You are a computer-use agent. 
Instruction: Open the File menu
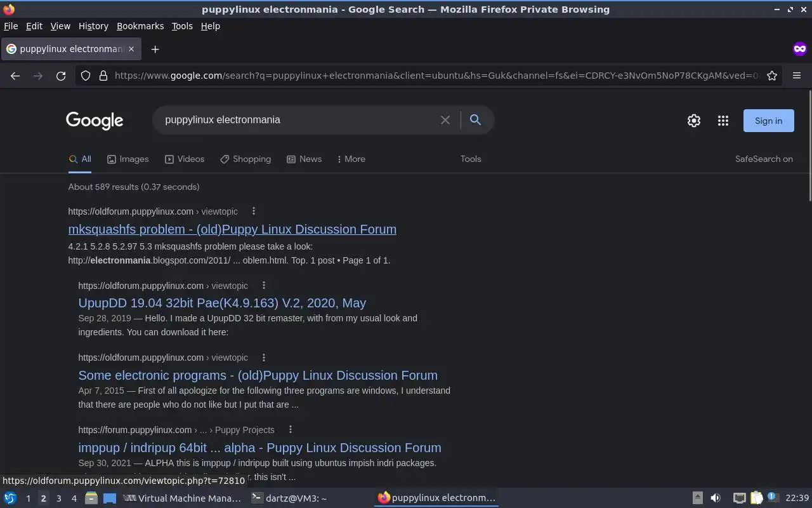[x=11, y=26]
